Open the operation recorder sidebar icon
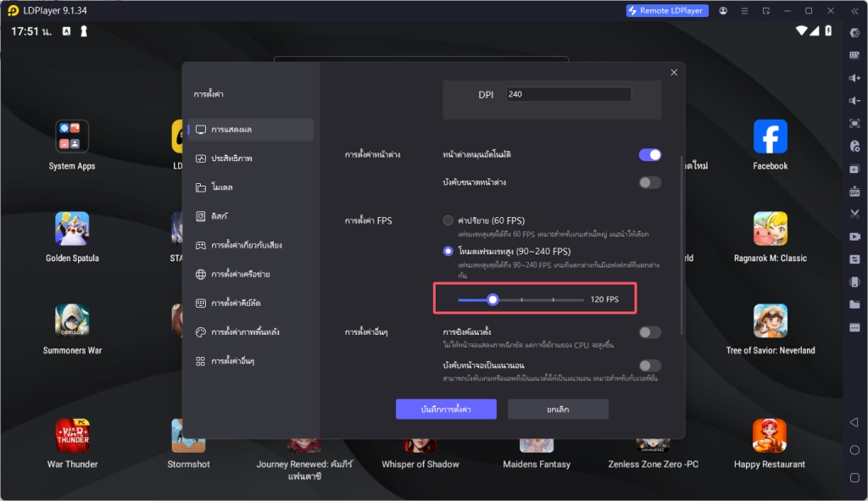The height and width of the screenshot is (501, 868). tap(857, 146)
